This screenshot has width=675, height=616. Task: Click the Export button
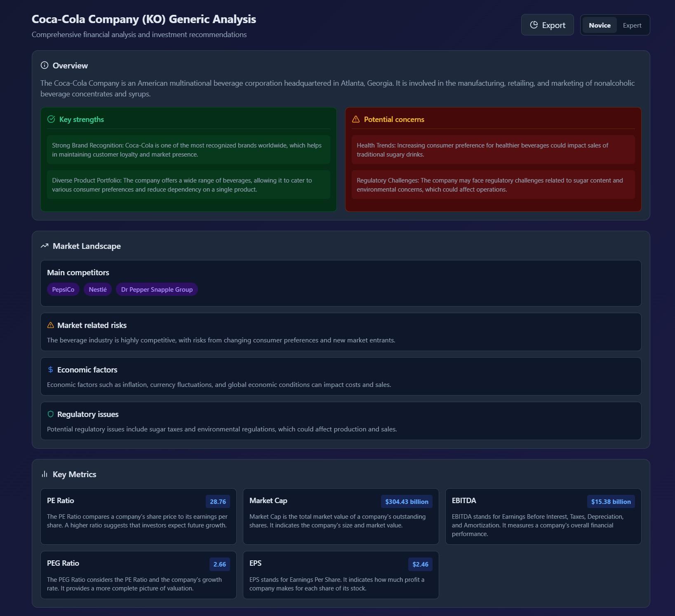pos(547,25)
